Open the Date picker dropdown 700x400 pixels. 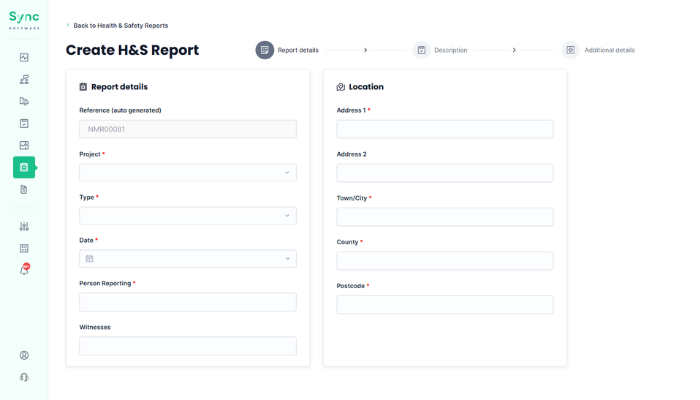(x=188, y=258)
